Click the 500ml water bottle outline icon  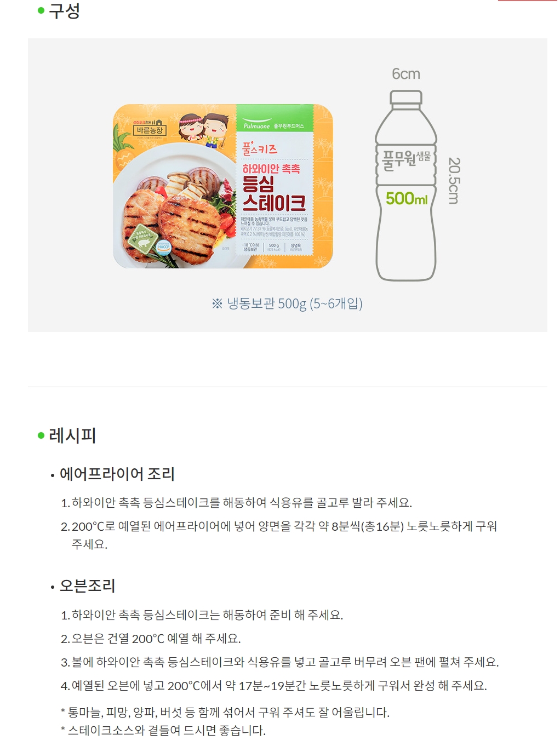click(x=406, y=186)
